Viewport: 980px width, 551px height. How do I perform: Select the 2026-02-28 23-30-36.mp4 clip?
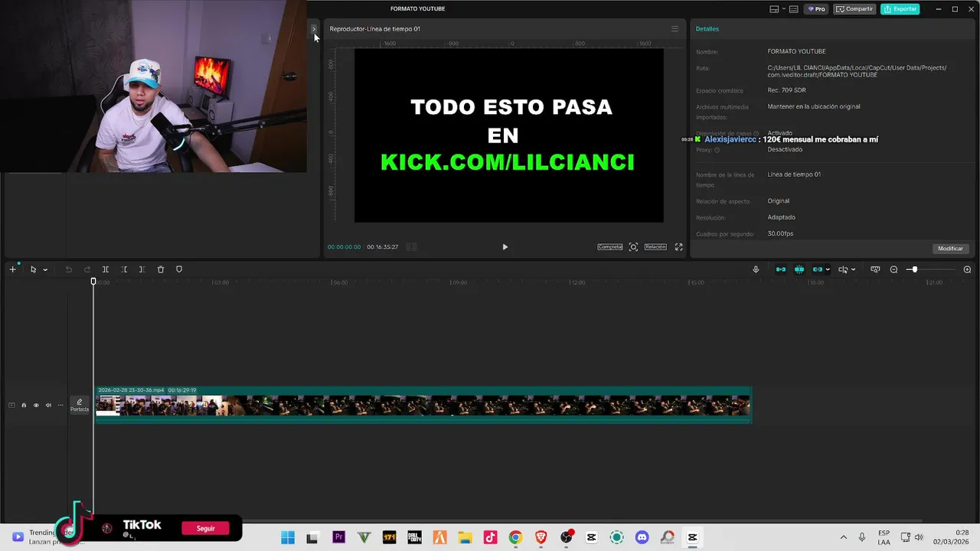pos(423,405)
